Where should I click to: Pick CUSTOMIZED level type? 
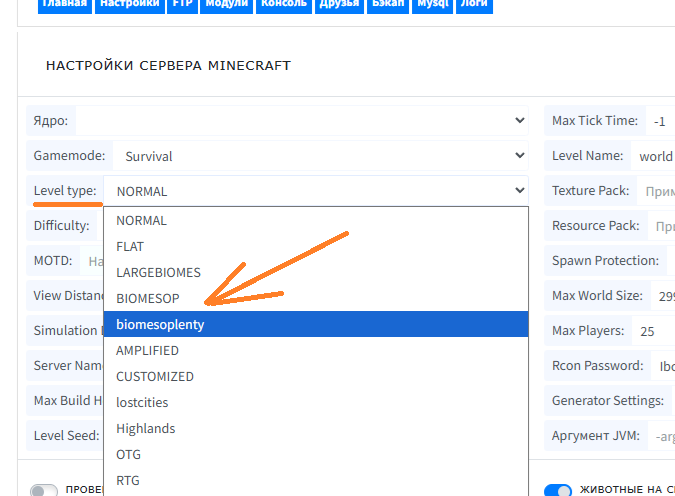pos(316,376)
